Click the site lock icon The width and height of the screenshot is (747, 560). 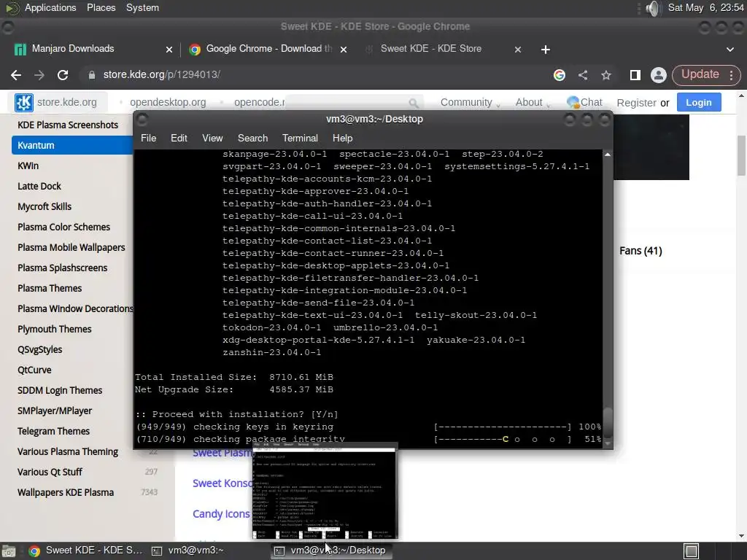point(92,75)
